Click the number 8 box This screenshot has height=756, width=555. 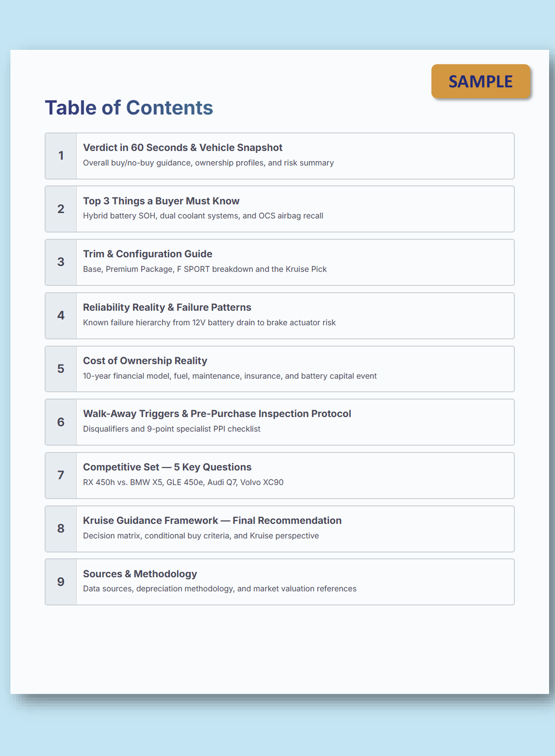click(x=61, y=529)
